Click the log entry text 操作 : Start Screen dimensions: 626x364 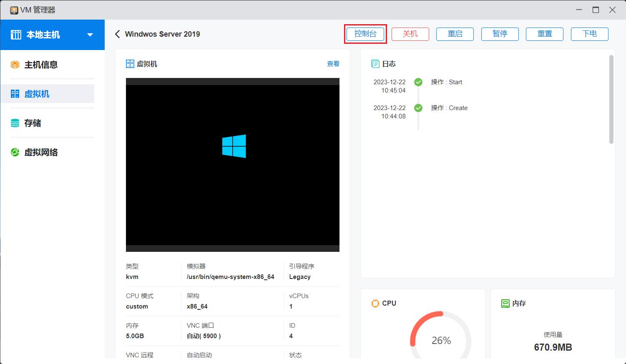(x=447, y=82)
